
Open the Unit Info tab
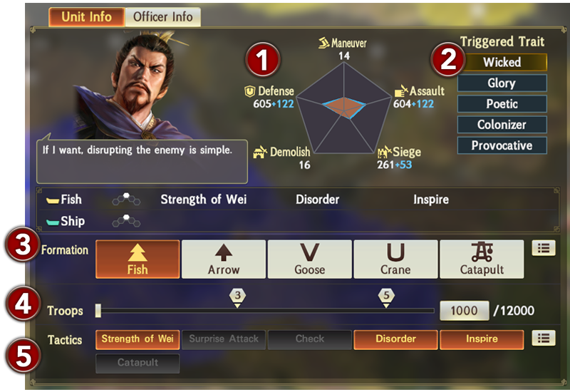[x=86, y=16]
